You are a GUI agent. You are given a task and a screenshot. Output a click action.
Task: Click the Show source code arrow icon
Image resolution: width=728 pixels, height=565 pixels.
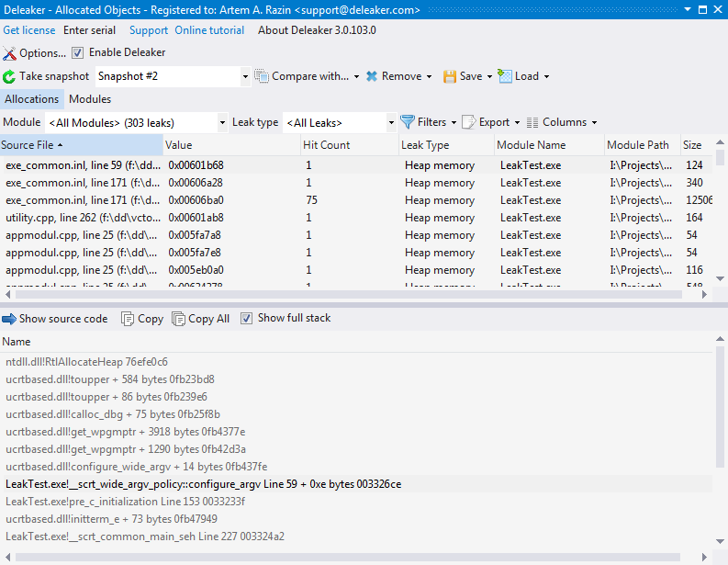pos(9,319)
